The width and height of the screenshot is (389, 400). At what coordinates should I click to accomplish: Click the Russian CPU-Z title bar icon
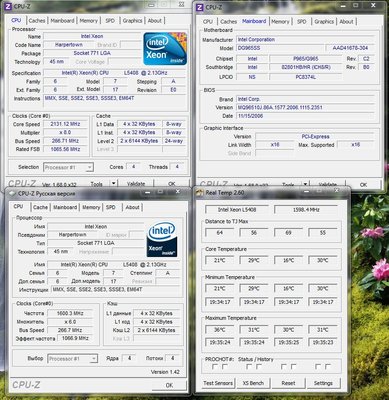click(12, 193)
